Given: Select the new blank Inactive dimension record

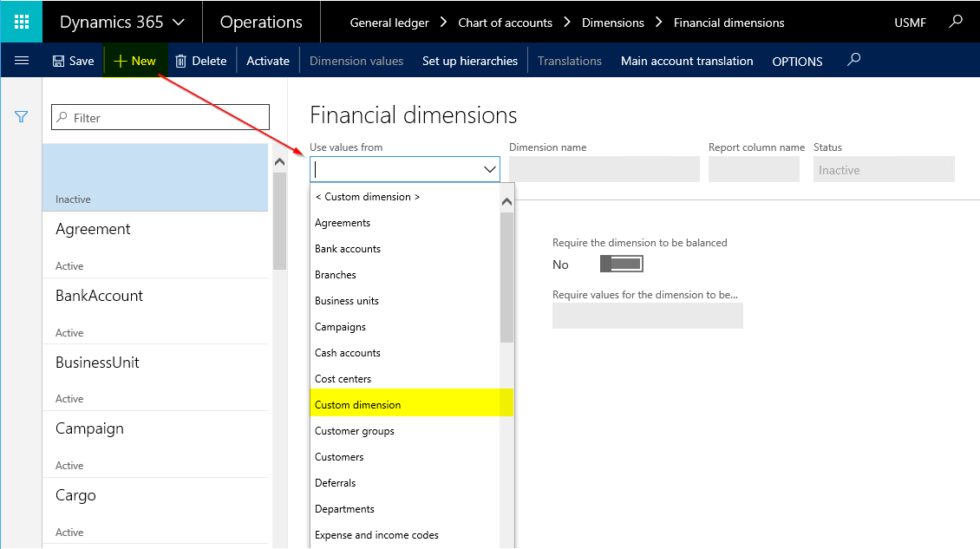Looking at the screenshot, I should (155, 178).
